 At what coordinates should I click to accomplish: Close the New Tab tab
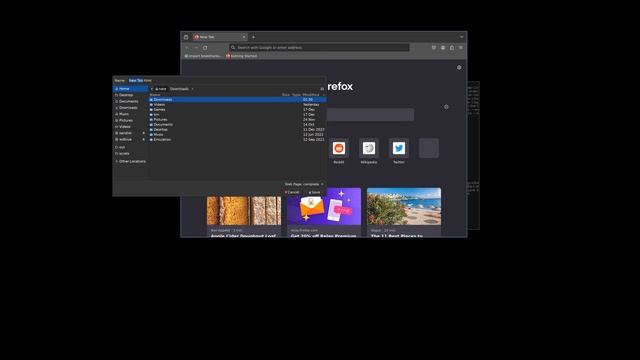(x=244, y=37)
